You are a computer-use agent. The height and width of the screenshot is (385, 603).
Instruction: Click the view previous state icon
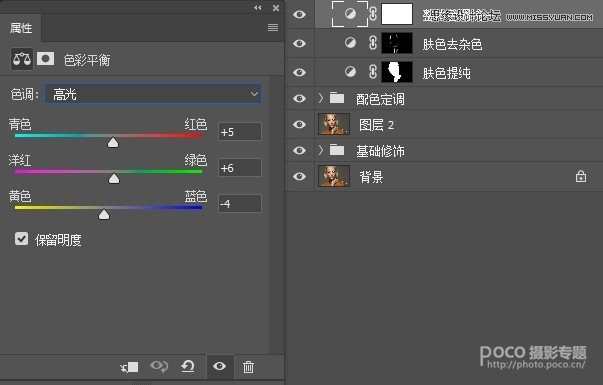159,366
